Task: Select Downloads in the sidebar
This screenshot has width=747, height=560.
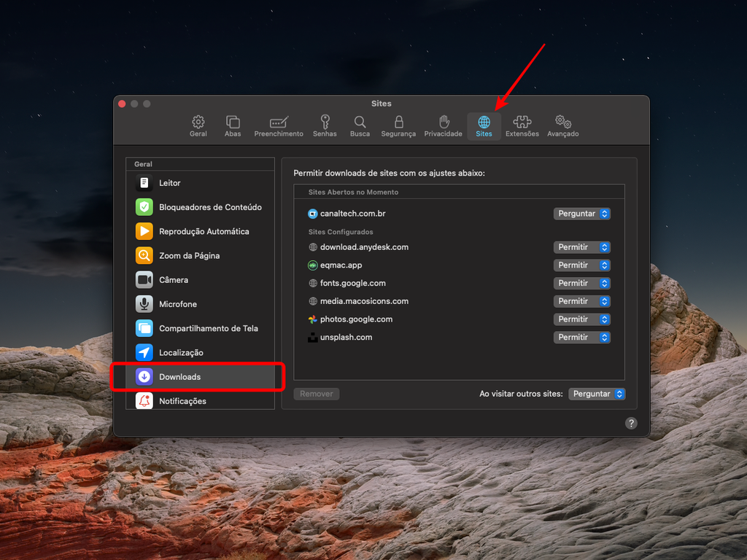Action: click(x=200, y=377)
